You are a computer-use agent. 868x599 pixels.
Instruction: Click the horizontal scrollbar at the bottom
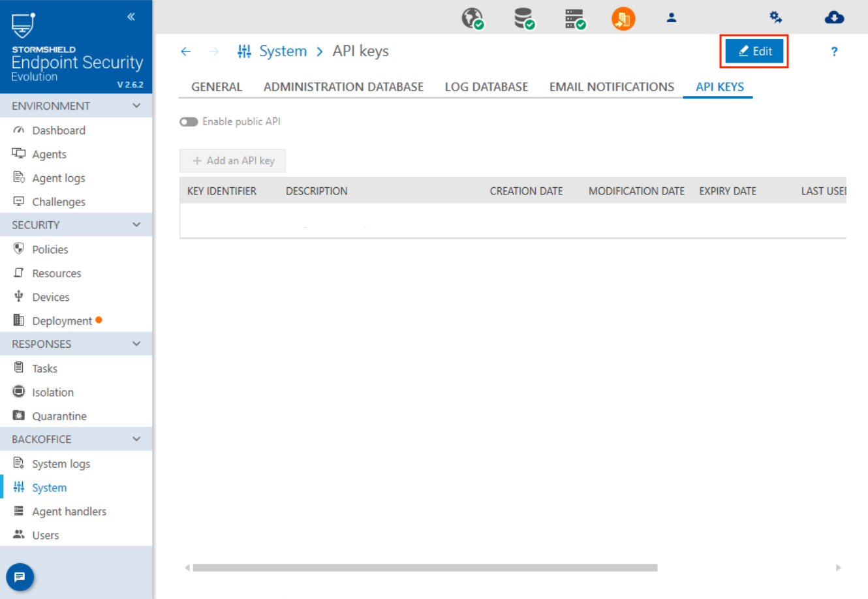pyautogui.click(x=424, y=568)
